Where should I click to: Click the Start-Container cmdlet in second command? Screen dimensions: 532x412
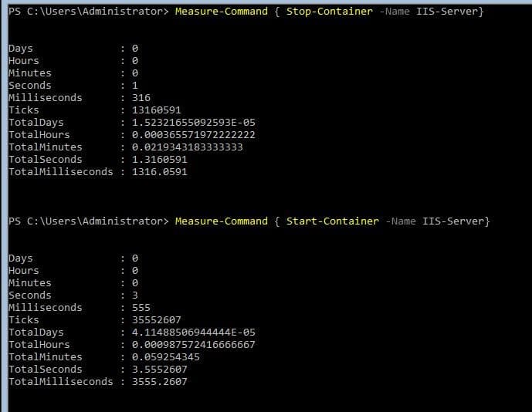(332, 221)
